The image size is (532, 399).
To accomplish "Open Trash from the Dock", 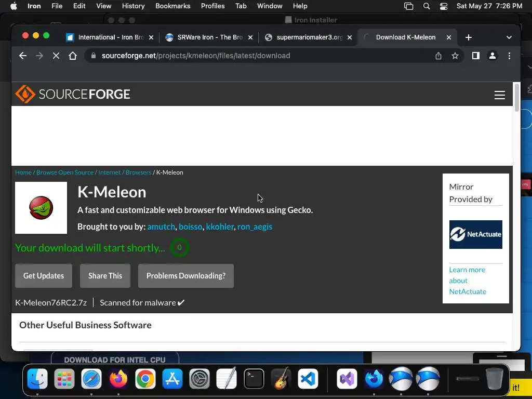I will [495, 378].
